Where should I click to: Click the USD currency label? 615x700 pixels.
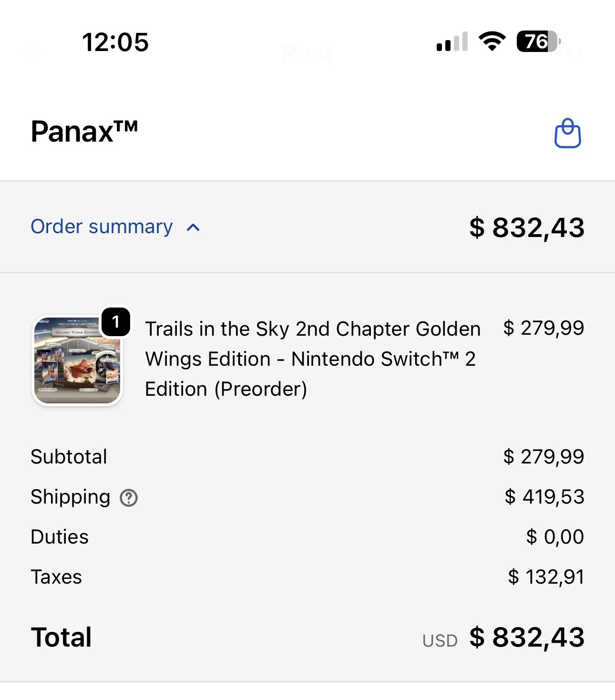tap(440, 640)
